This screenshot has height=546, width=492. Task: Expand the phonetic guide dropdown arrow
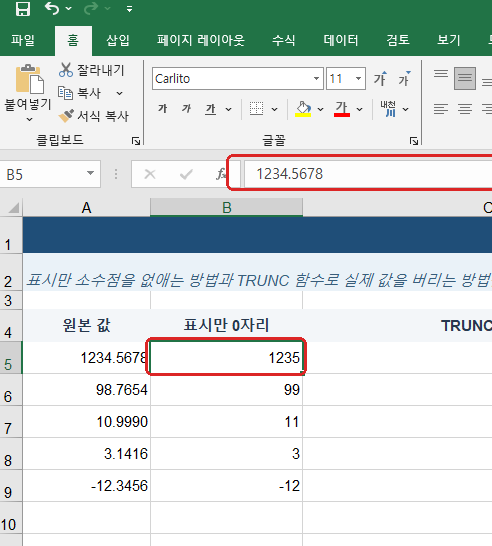click(406, 109)
